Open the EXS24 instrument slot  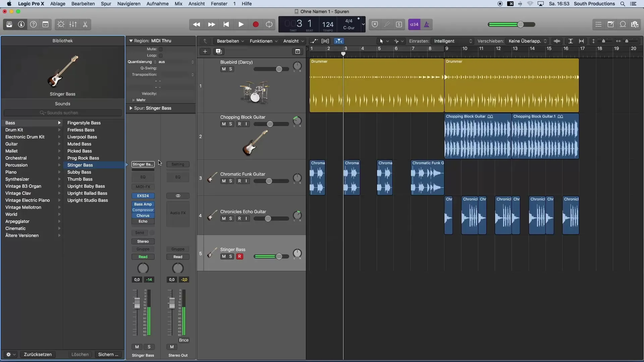pyautogui.click(x=143, y=196)
